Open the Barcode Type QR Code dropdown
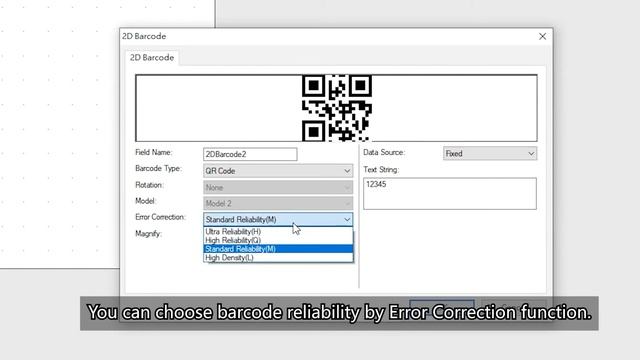Screen dimensions: 640x360 [x=278, y=171]
